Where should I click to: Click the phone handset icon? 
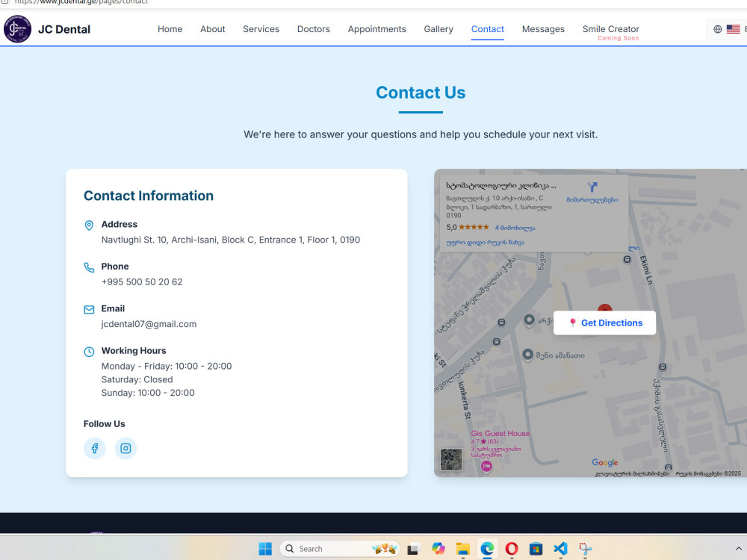(89, 267)
